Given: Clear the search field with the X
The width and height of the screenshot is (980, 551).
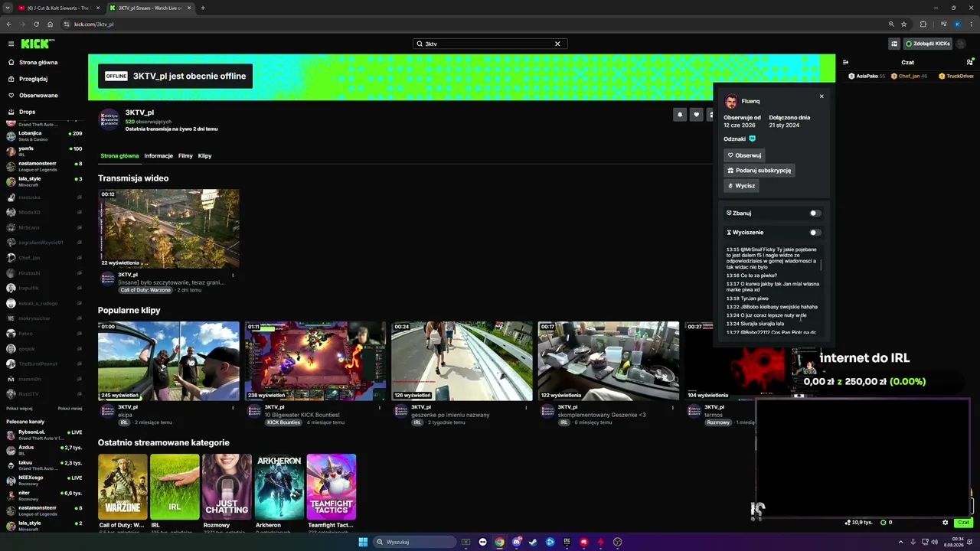Looking at the screenshot, I should pos(557,44).
